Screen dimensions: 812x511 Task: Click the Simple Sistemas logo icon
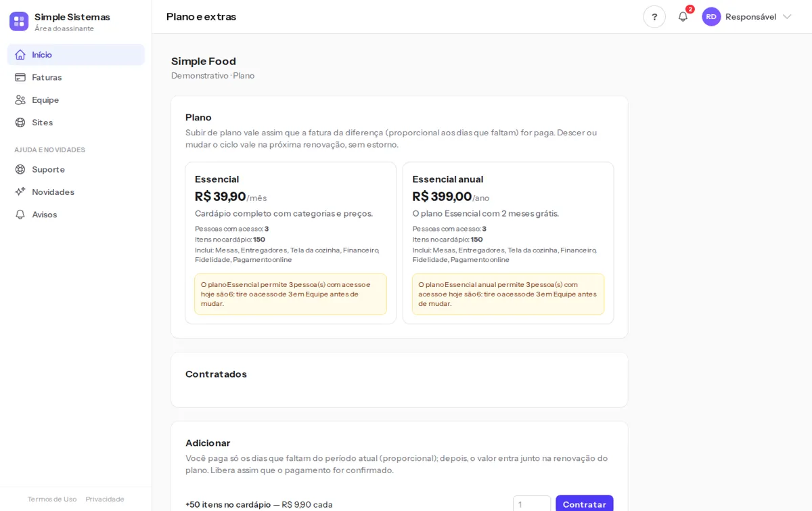(x=19, y=21)
